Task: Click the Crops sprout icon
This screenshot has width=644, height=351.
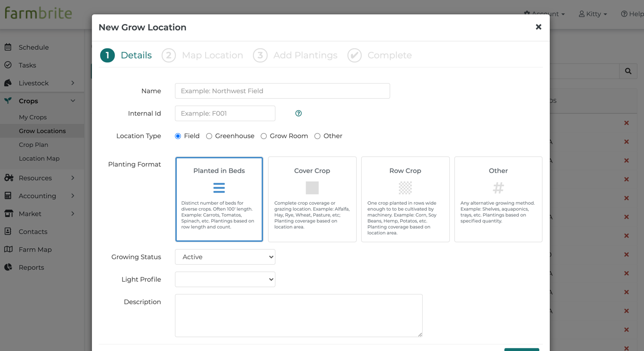Action: 8,101
